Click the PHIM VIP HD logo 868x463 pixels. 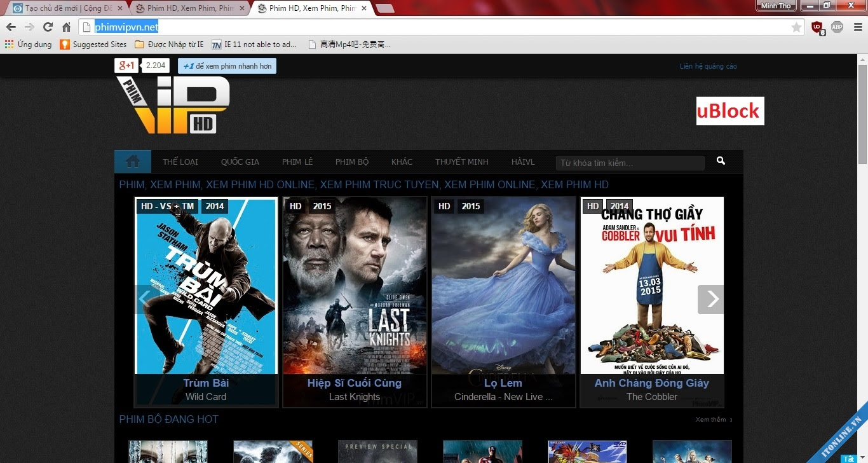coord(172,105)
